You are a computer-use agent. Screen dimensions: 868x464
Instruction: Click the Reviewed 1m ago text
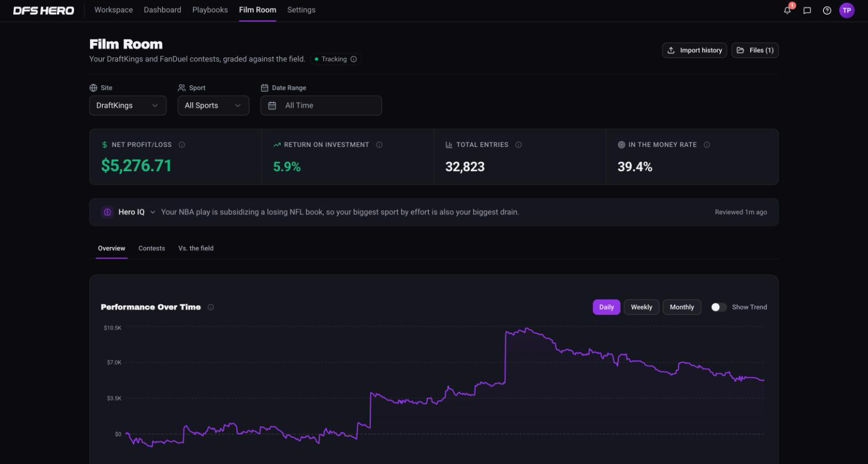pyautogui.click(x=741, y=212)
